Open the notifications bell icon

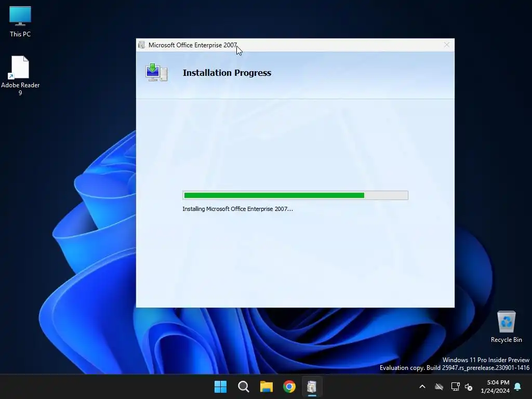point(518,387)
